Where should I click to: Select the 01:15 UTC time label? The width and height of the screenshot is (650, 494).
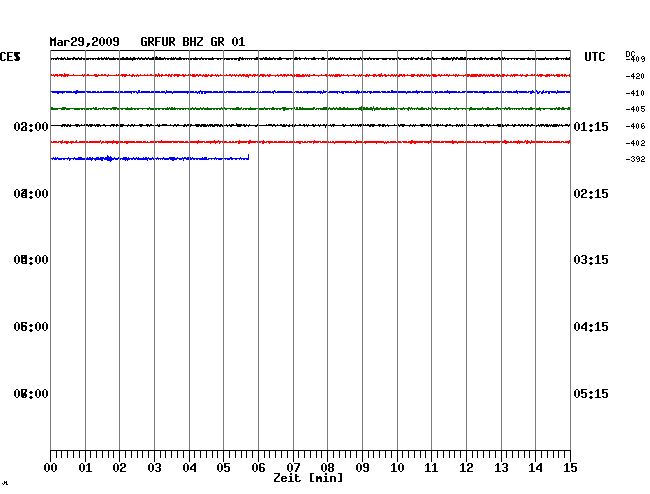coord(591,126)
